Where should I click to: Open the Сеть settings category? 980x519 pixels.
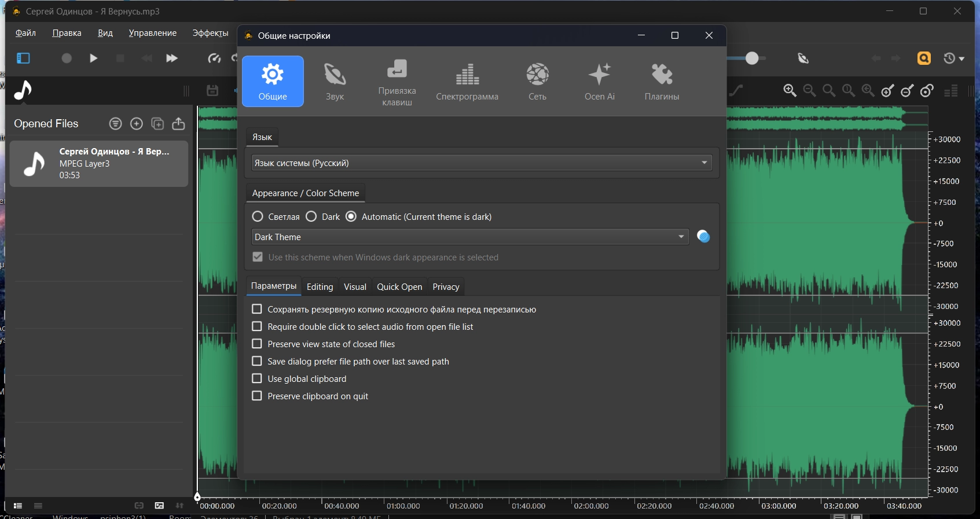tap(537, 82)
